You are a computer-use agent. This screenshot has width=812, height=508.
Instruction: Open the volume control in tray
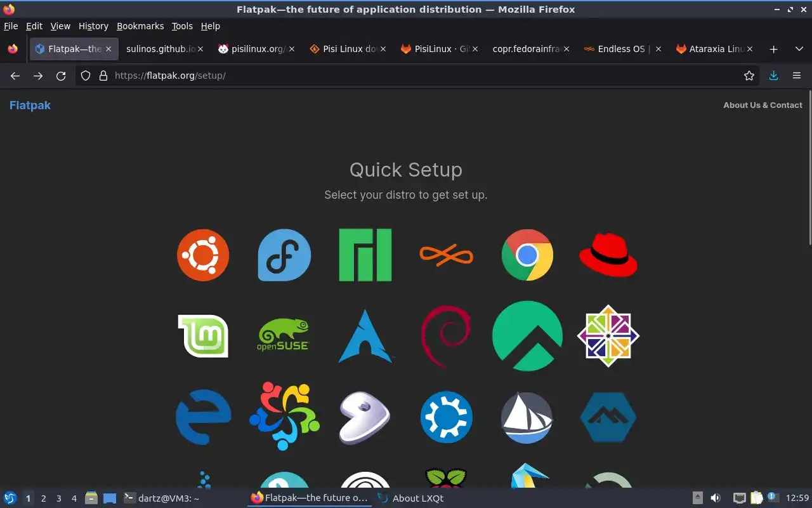point(716,498)
